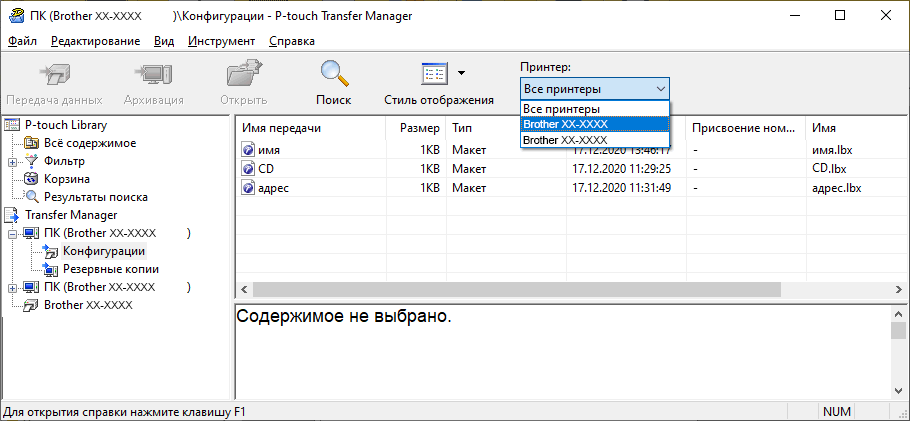
Task: Select the Корзина recycle bin icon
Action: pyautogui.click(x=31, y=179)
